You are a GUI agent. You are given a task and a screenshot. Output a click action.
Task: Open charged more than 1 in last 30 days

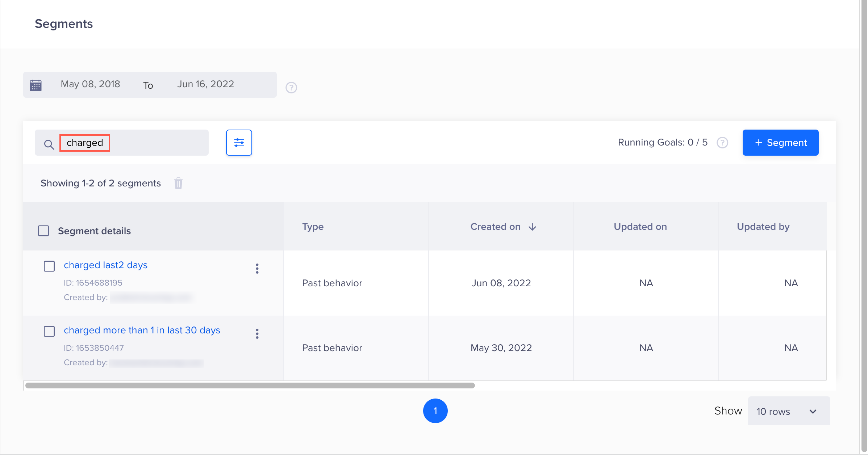click(142, 330)
